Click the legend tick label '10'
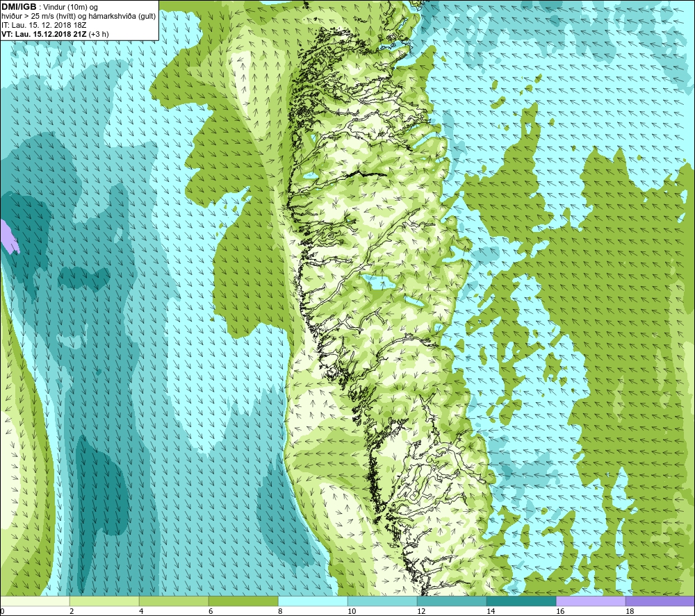Screen dimensions: 695x616 click(x=352, y=611)
